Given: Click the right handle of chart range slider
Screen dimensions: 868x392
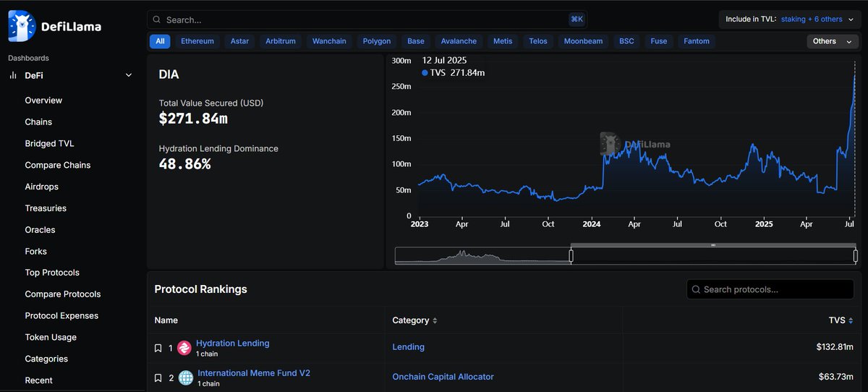Looking at the screenshot, I should (x=856, y=255).
